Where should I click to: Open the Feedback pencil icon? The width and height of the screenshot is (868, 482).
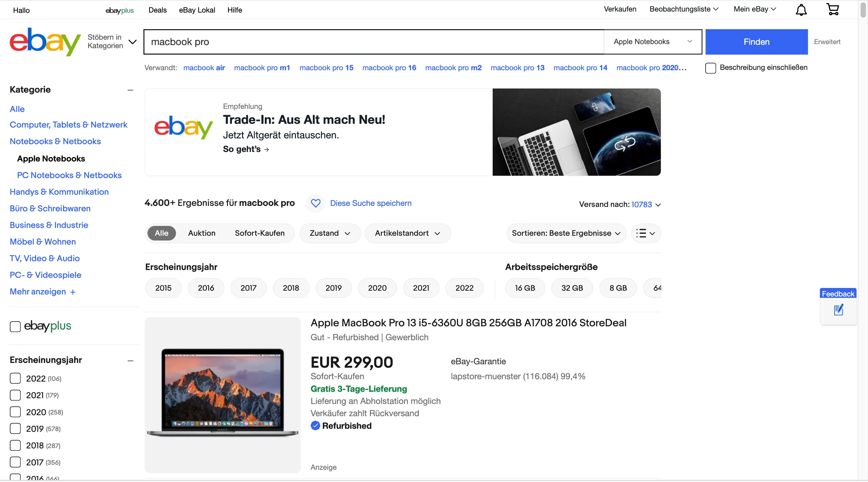839,310
